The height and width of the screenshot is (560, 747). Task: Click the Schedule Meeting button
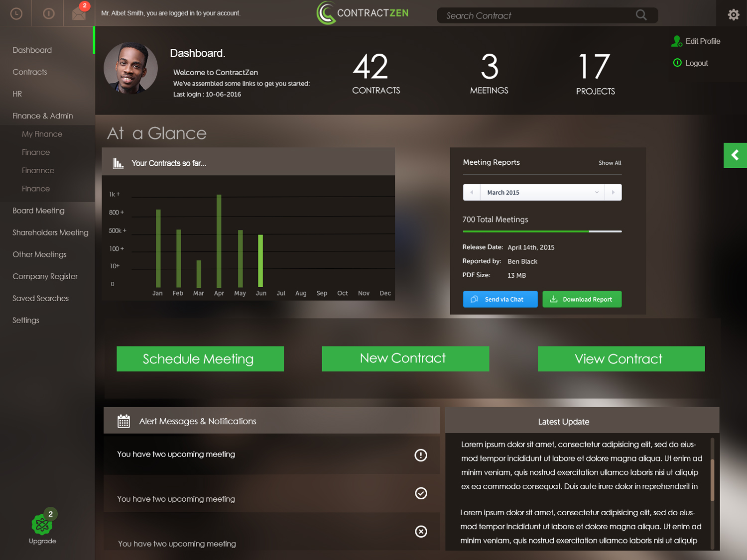click(200, 359)
